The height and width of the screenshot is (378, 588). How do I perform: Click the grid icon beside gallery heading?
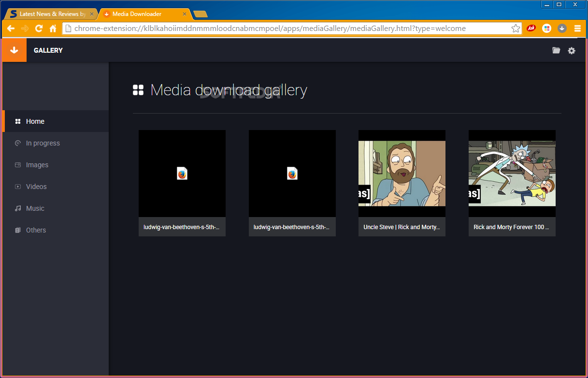[138, 90]
